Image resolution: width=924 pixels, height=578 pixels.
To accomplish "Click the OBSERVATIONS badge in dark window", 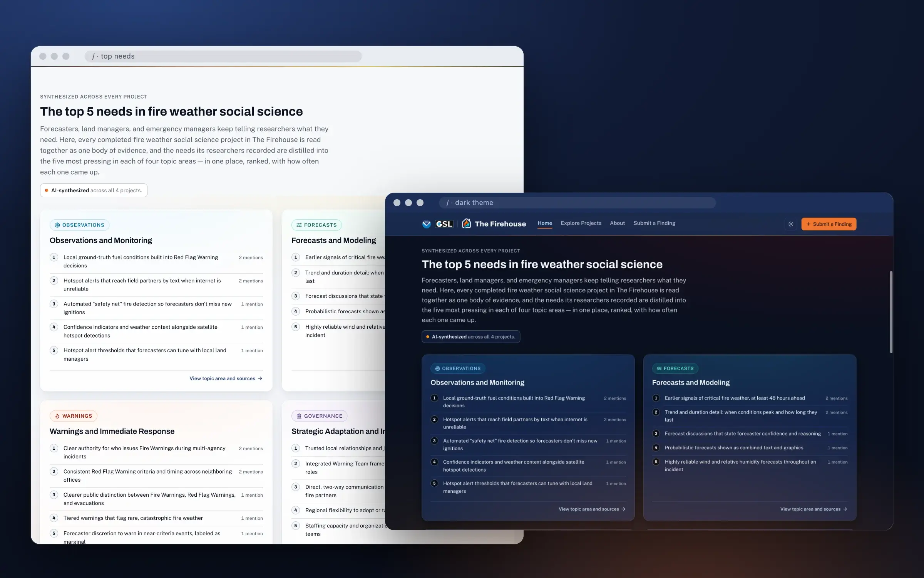I will pos(458,368).
